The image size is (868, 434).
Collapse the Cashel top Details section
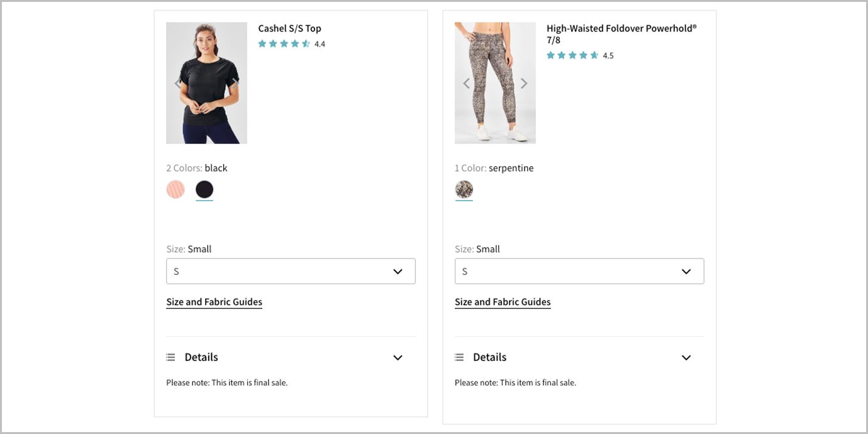point(398,357)
